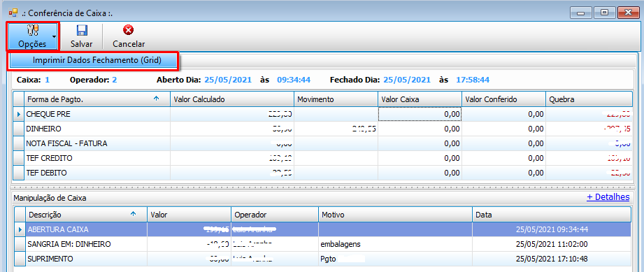Click date cell 25/05/2021 17:10:48
The height and width of the screenshot is (272, 644).
552,259
